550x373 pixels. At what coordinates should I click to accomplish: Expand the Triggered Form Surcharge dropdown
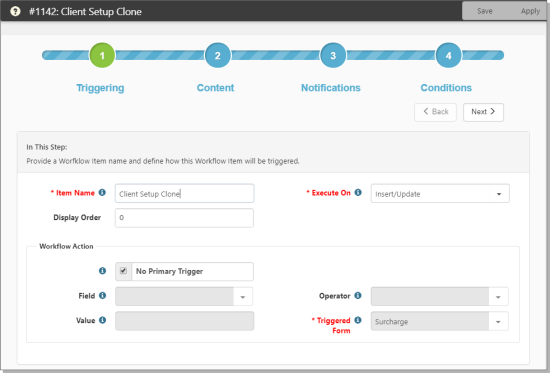point(498,321)
